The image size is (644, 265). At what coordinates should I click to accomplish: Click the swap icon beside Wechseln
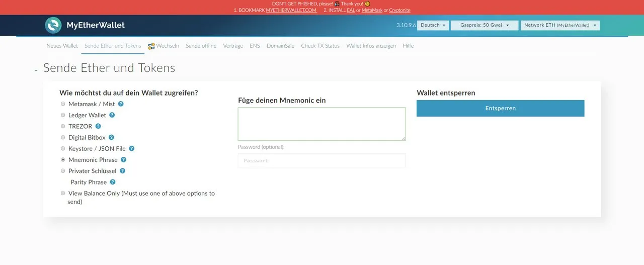[151, 46]
